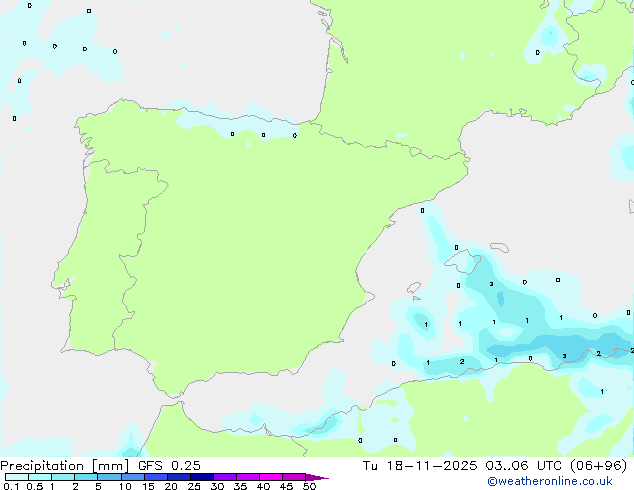
Task: Click the '25' legend scale label
Action: (194, 486)
